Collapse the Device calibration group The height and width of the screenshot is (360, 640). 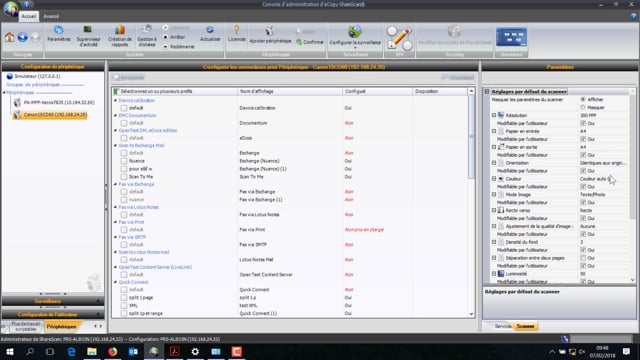[x=115, y=100]
